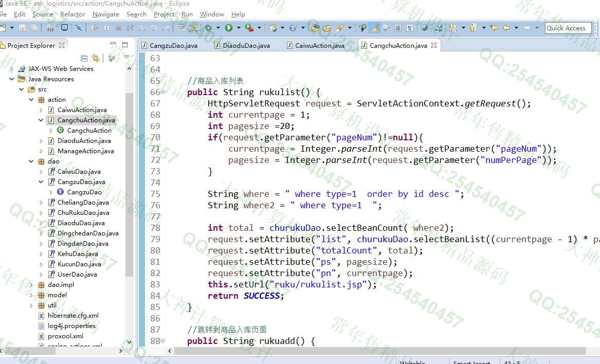This screenshot has width=600, height=364.
Task: Click the Save disk icon in toolbar
Action: (22, 28)
